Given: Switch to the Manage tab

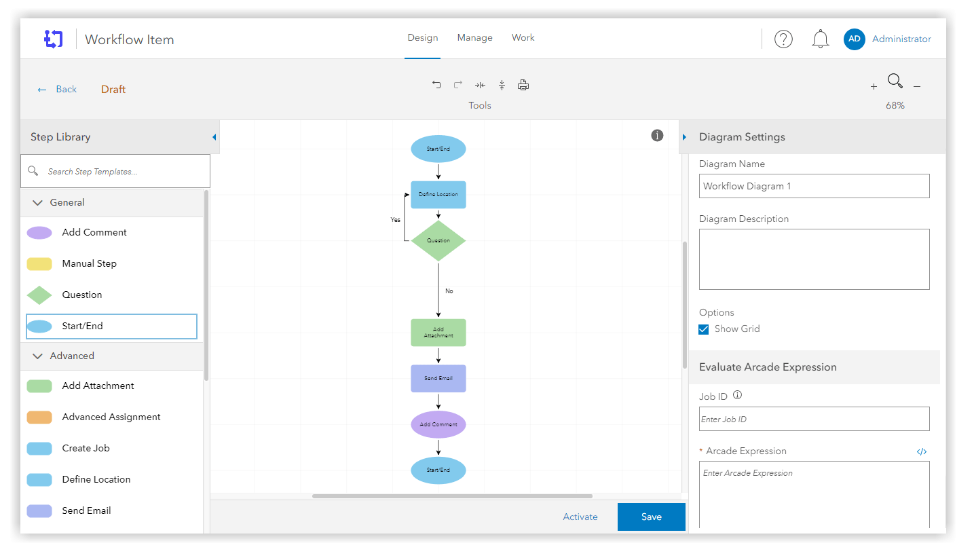Looking at the screenshot, I should click(x=474, y=38).
